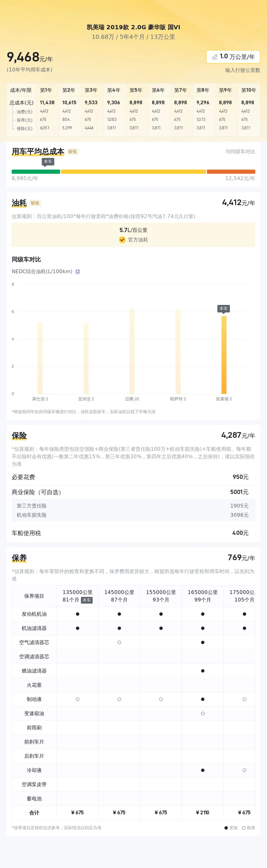Screen dimensions: 267x868
Task: Click the hollow 检查 legend circle
Action: point(243,827)
